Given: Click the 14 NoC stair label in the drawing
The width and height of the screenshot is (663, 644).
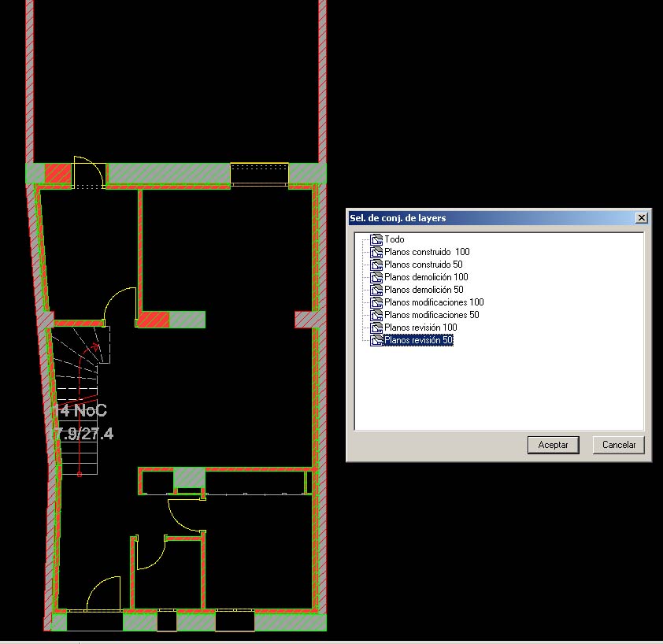Looking at the screenshot, I should point(80,411).
